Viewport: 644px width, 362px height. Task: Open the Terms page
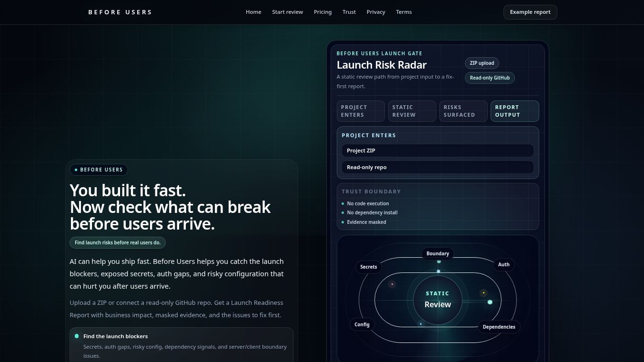[404, 12]
